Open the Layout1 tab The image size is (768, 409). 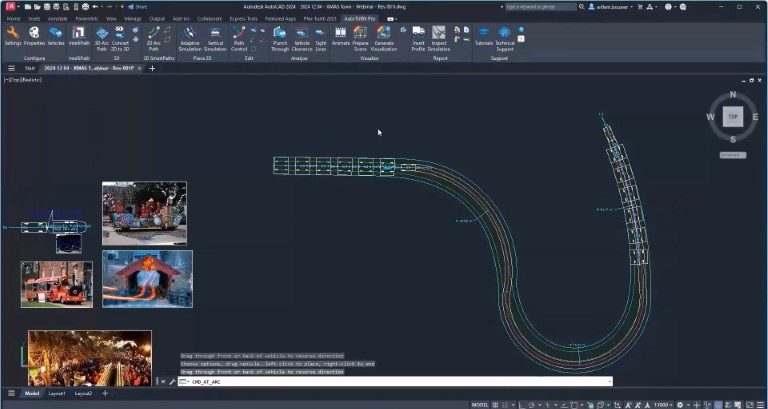point(58,393)
